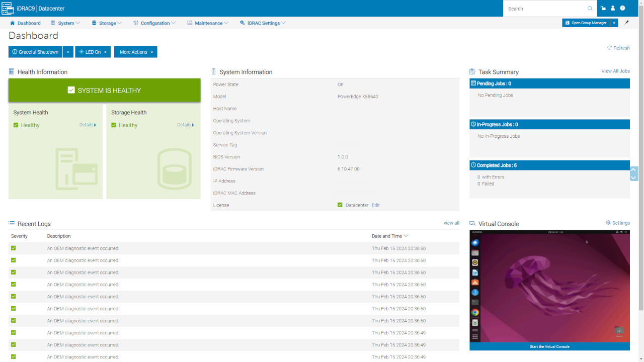Open the user profile icon
Image resolution: width=644 pixels, height=362 pixels.
coord(613,9)
